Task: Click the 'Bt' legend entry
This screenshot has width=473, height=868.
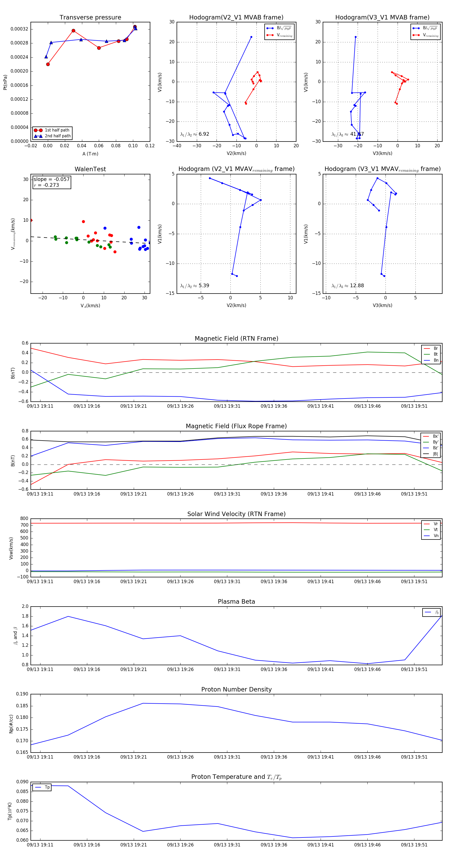Action: [x=431, y=354]
